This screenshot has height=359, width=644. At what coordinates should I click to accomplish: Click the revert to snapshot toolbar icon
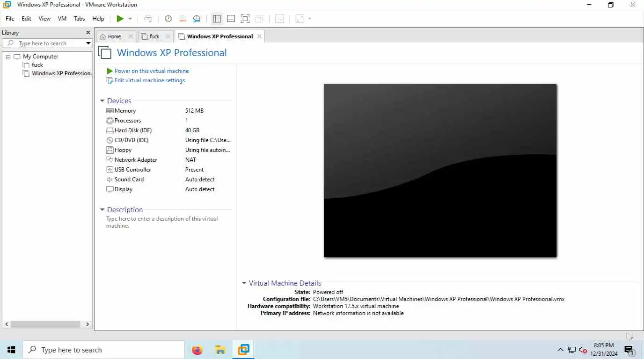coord(183,19)
